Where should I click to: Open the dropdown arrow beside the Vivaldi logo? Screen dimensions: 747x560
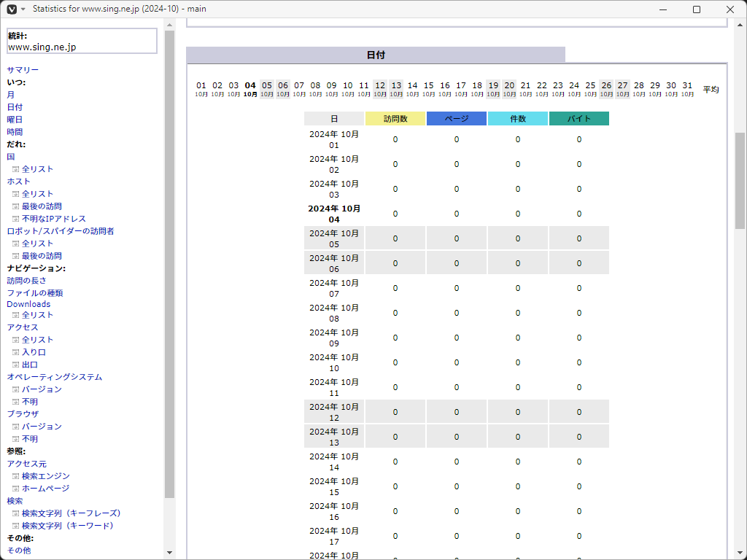[23, 9]
